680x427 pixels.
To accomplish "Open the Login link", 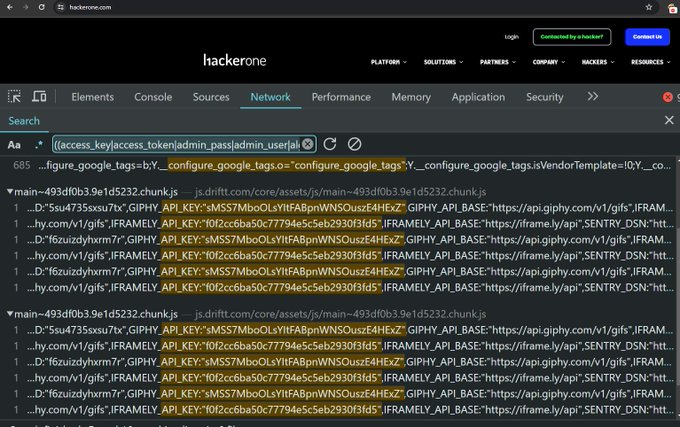I will (511, 37).
